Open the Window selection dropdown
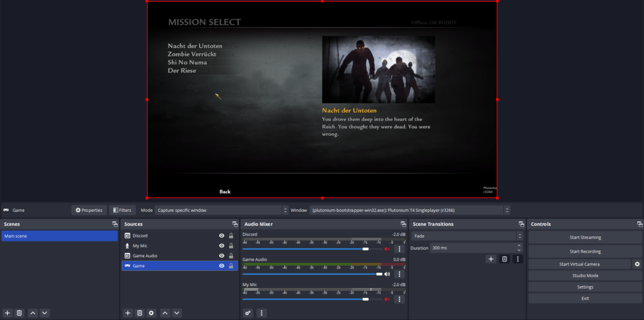This screenshot has height=320, width=644. pyautogui.click(x=410, y=211)
